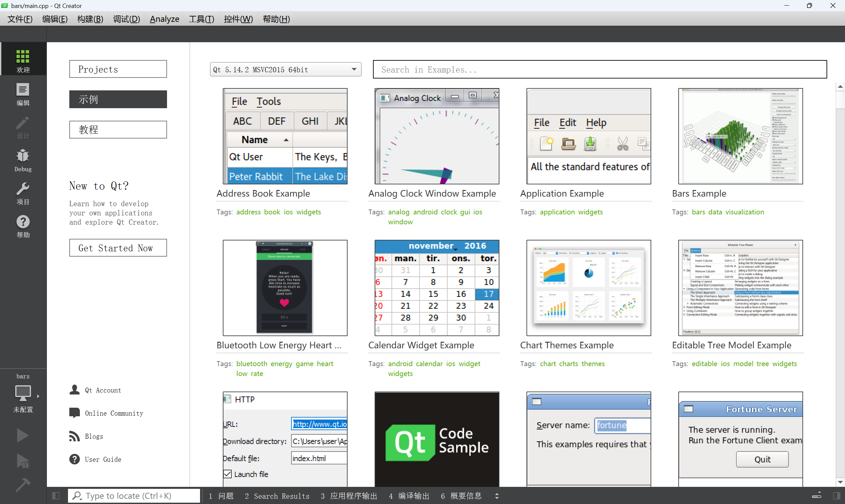The image size is (845, 504).
Task: Open the 工具(T) menu
Action: 201,19
